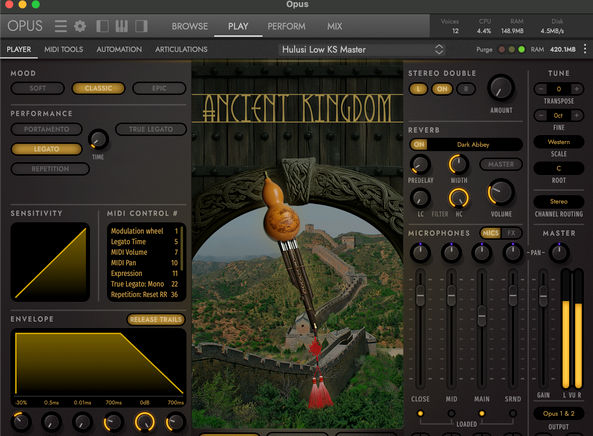Decrease the Transpose value with minus
The width and height of the screenshot is (593, 436).
click(541, 89)
